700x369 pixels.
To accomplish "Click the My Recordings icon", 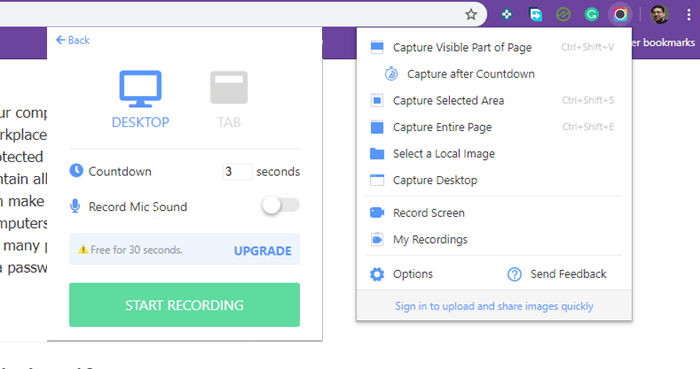I will [377, 239].
